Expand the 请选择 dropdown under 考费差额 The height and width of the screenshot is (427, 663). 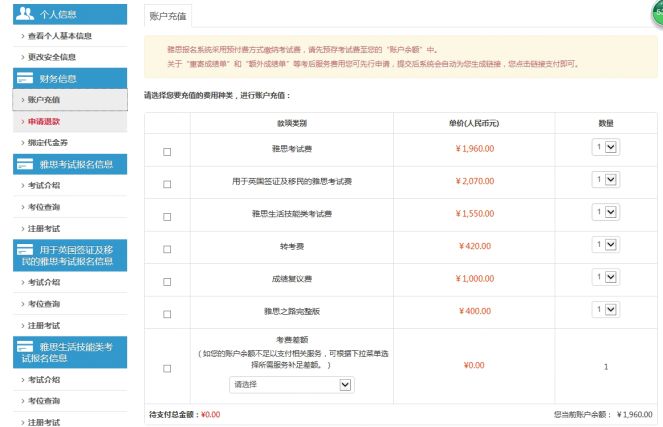pos(292,385)
